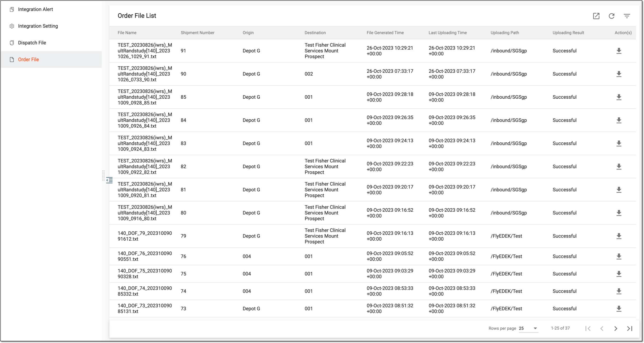Screen dimensions: 644x343
Task: Go to the previous page
Action: click(602, 328)
